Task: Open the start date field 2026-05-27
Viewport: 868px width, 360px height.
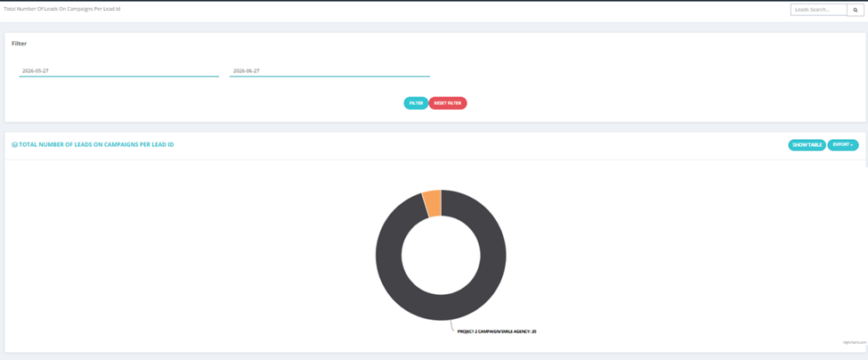Action: pos(119,71)
